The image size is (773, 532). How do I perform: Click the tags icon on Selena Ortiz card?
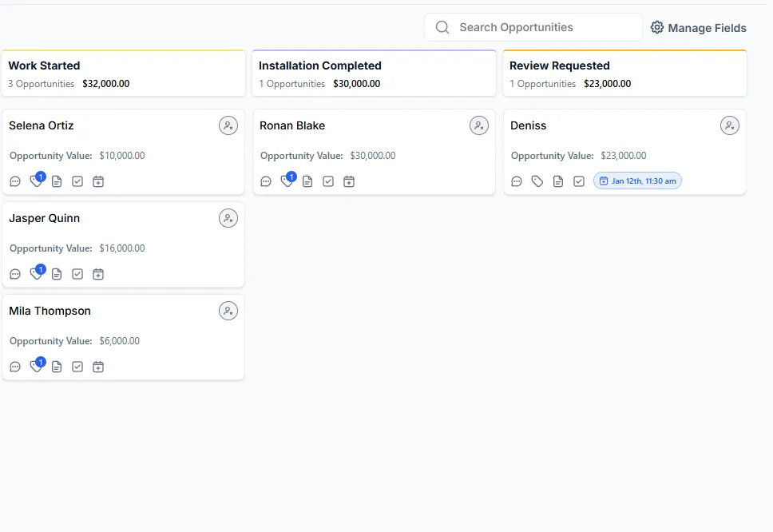click(36, 181)
